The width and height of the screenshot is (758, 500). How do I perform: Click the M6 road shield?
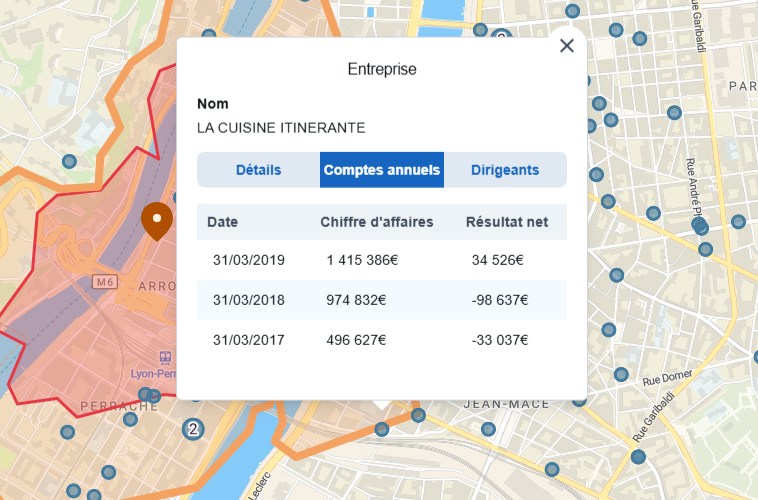pos(105,282)
